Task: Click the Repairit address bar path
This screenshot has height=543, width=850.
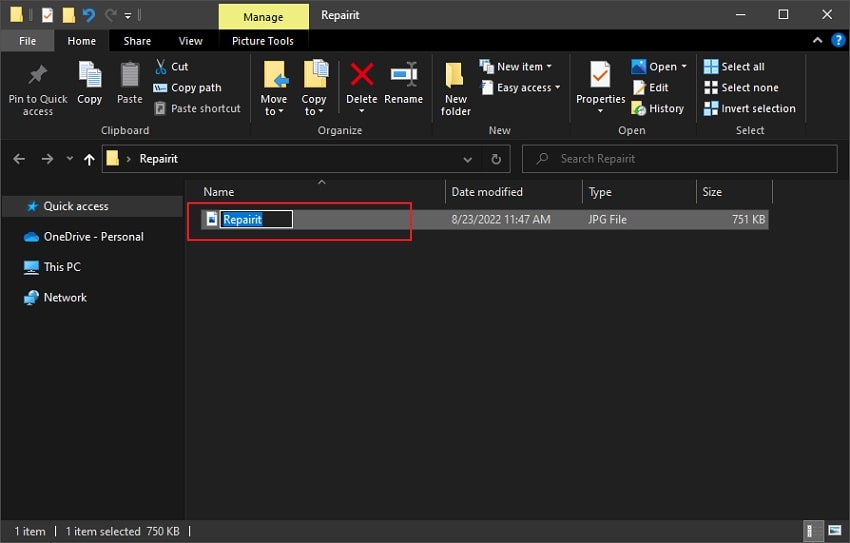Action: pos(158,159)
